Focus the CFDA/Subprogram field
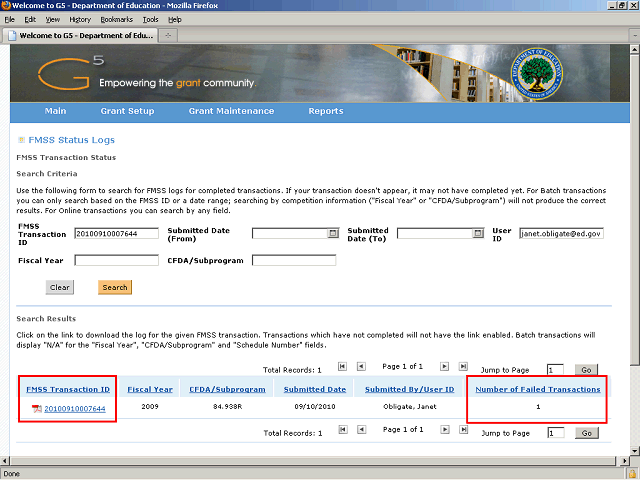 coord(294,260)
